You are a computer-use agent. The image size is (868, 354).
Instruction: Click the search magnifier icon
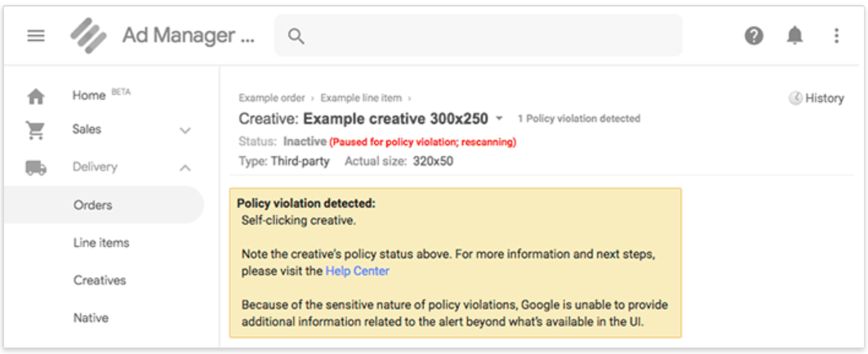(x=296, y=36)
